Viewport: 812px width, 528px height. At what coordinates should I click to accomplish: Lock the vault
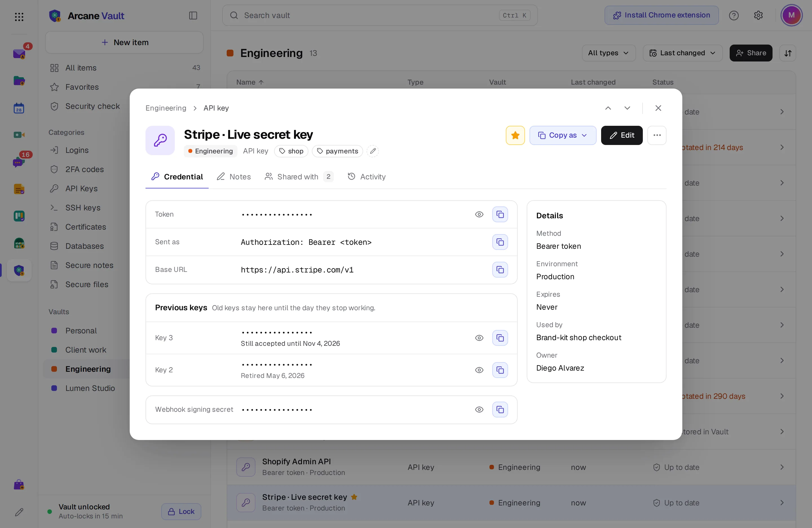click(x=181, y=512)
